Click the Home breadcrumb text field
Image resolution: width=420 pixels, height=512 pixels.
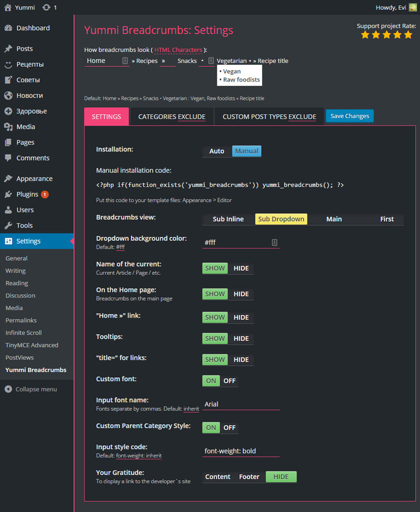coord(106,61)
